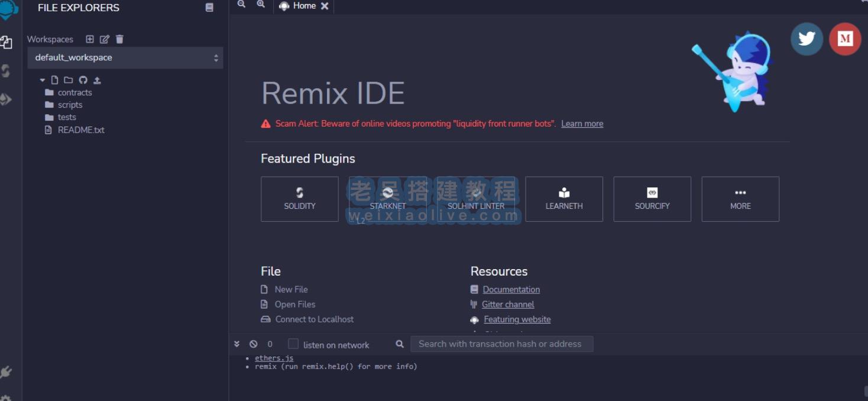Viewport: 868px width, 401px height.
Task: Collapse the workspace root tree arrow
Action: click(x=43, y=80)
